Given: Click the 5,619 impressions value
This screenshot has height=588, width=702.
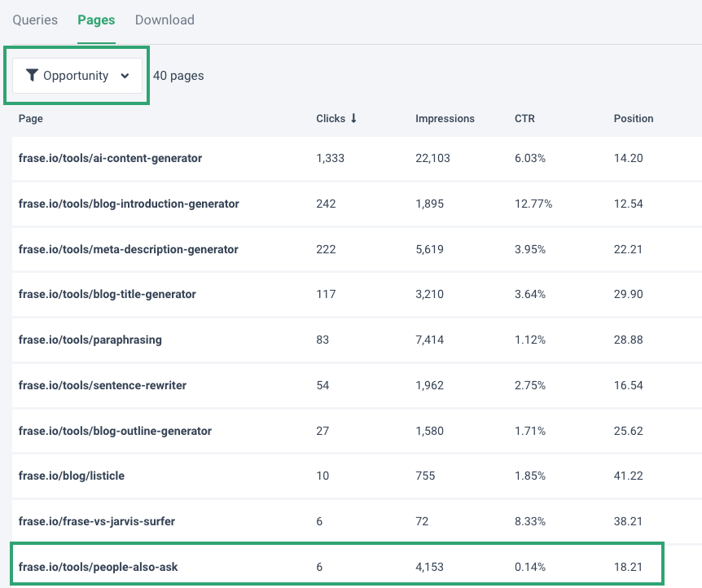Looking at the screenshot, I should click(x=429, y=249).
